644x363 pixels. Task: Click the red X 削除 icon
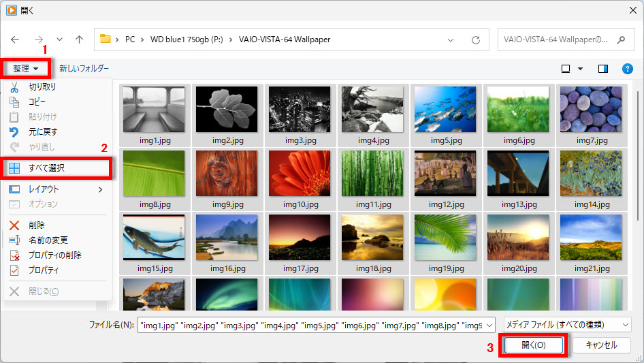coord(14,225)
